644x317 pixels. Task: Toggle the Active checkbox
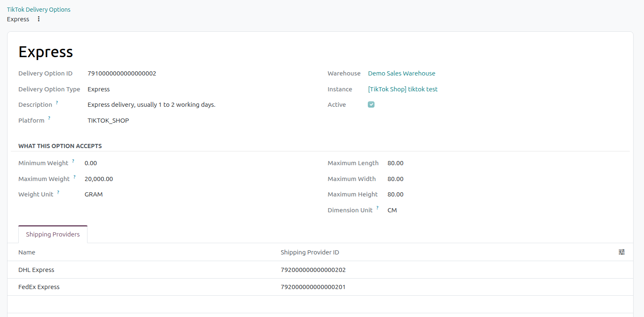click(371, 105)
